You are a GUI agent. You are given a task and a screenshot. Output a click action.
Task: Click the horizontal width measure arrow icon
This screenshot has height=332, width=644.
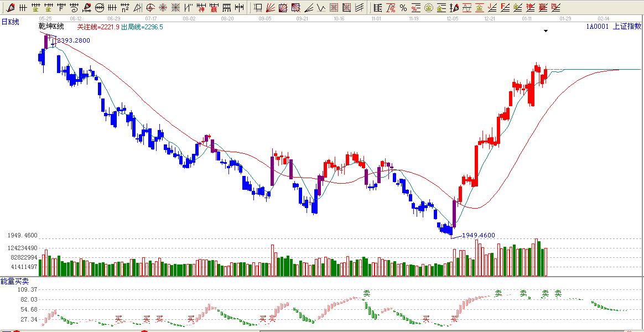point(239,8)
